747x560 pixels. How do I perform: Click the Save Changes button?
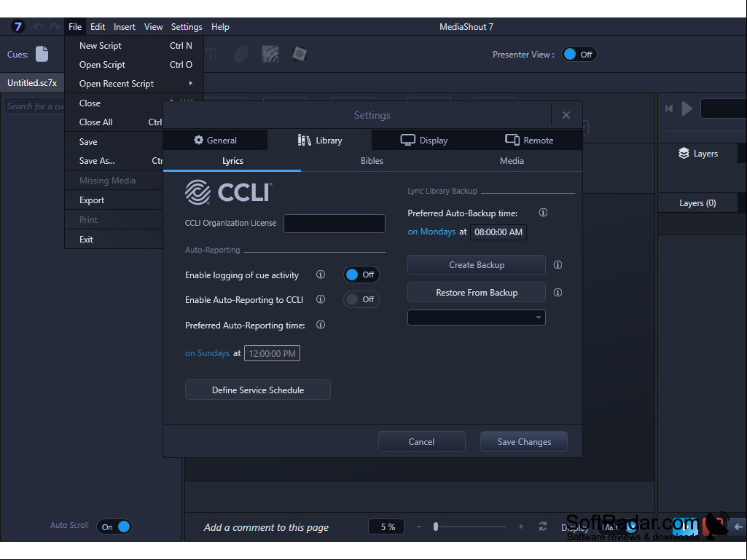click(x=524, y=441)
